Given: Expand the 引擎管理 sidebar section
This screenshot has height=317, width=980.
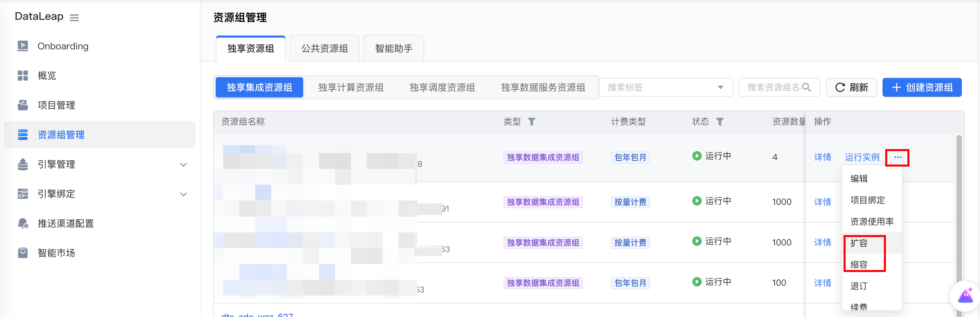Looking at the screenshot, I should point(183,165).
